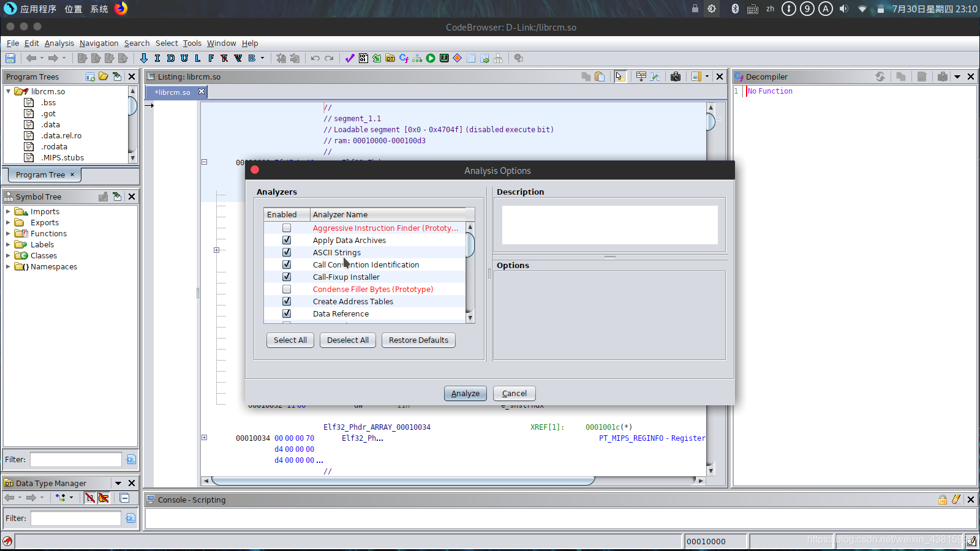Click the undo arrow toolbar icon

315,58
